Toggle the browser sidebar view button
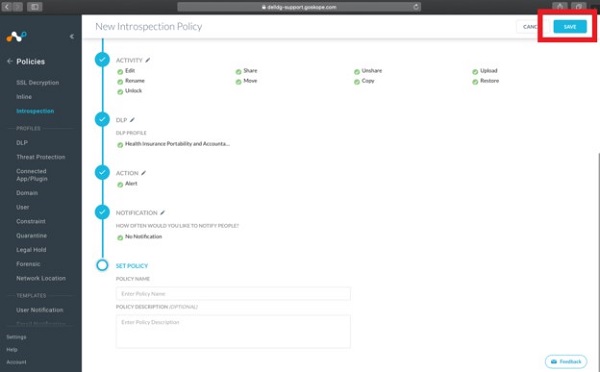 [34, 7]
